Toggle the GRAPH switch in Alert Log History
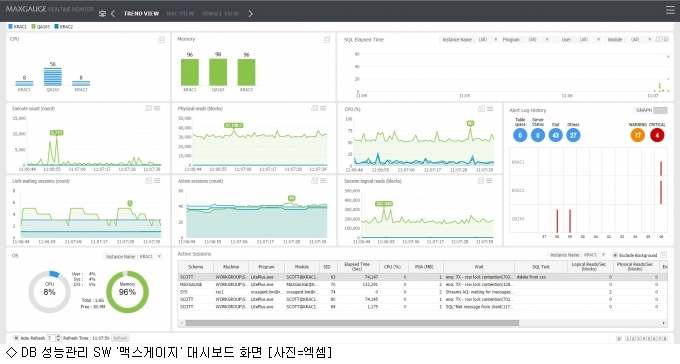Viewport: 680px width, 364px height. click(x=660, y=110)
